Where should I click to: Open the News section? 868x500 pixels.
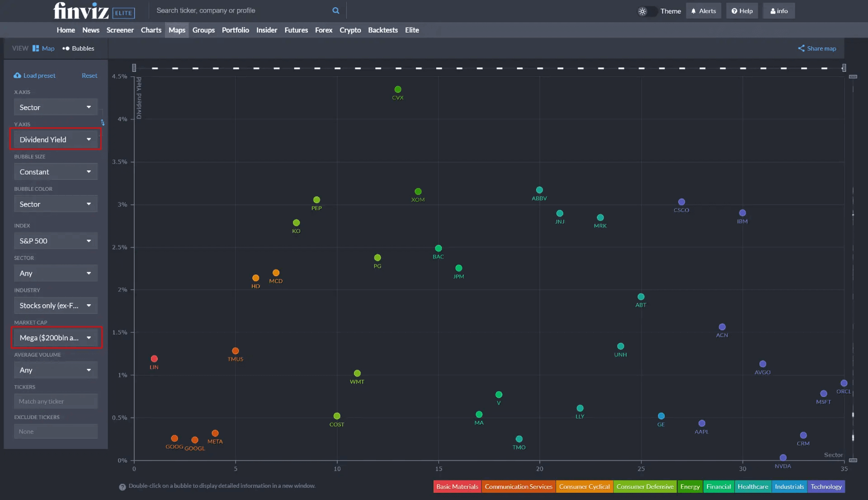[x=91, y=30]
